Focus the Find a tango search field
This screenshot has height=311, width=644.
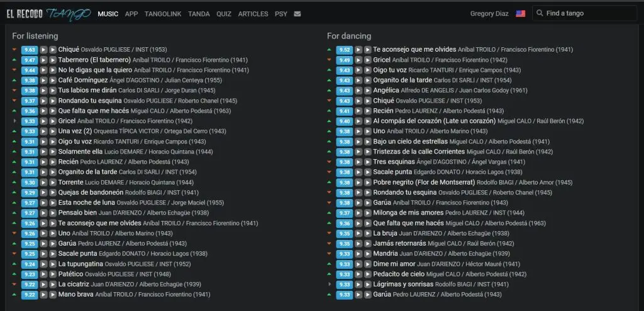(x=584, y=13)
